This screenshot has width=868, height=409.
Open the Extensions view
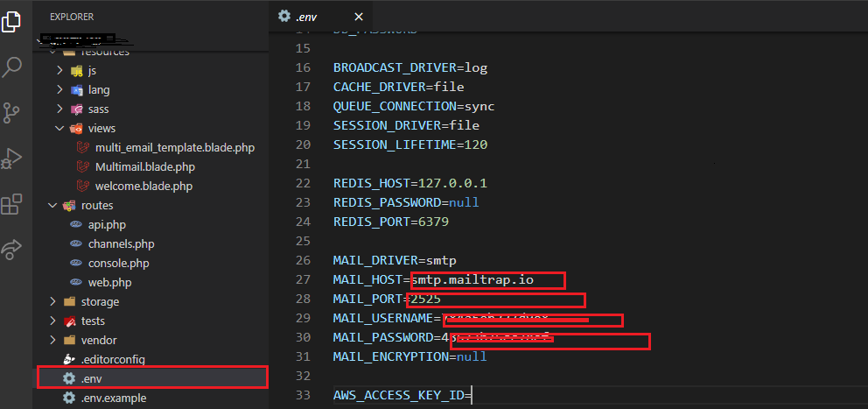(x=12, y=205)
